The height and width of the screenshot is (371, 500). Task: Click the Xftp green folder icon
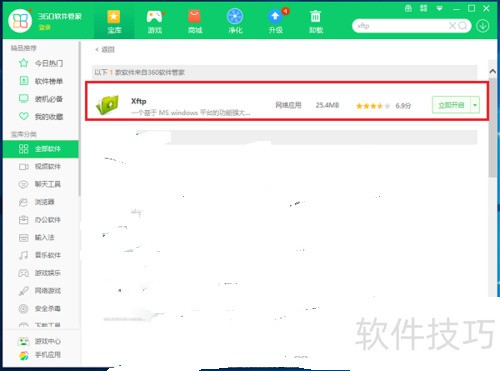pos(107,105)
